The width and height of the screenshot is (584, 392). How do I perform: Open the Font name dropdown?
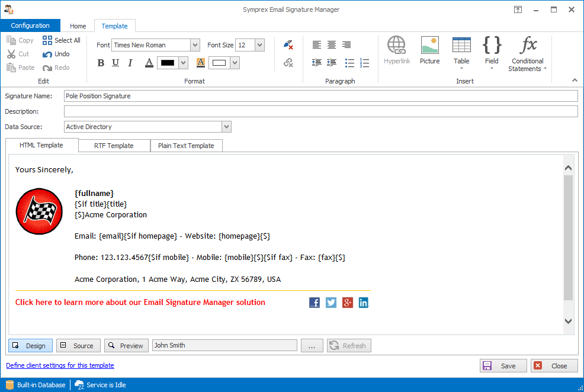(x=195, y=45)
